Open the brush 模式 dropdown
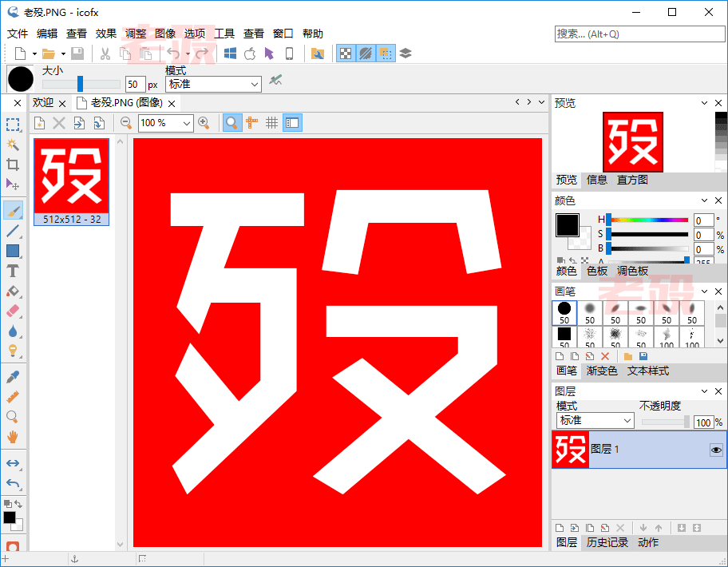This screenshot has width=728, height=567. click(x=214, y=84)
